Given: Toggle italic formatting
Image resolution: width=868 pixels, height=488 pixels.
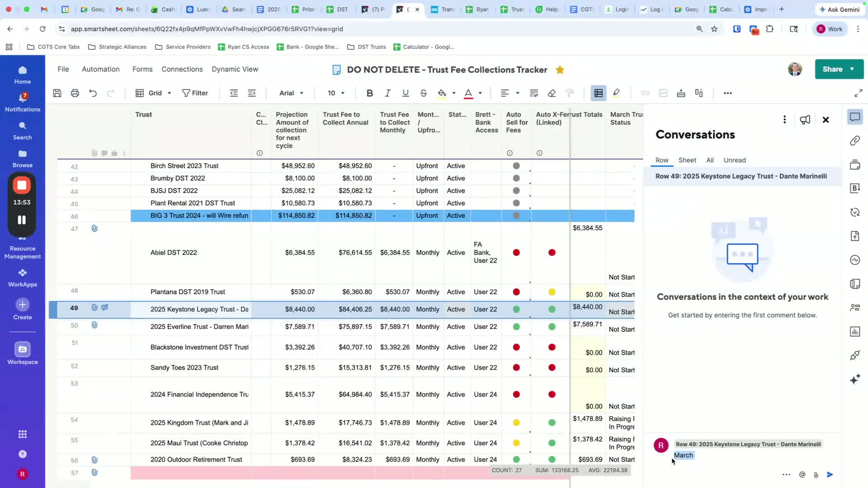Looking at the screenshot, I should (387, 93).
